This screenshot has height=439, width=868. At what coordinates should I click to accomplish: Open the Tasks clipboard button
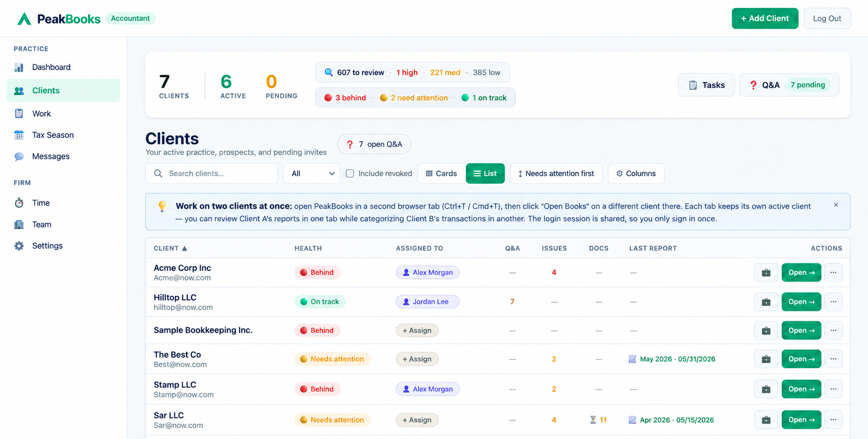pyautogui.click(x=706, y=85)
